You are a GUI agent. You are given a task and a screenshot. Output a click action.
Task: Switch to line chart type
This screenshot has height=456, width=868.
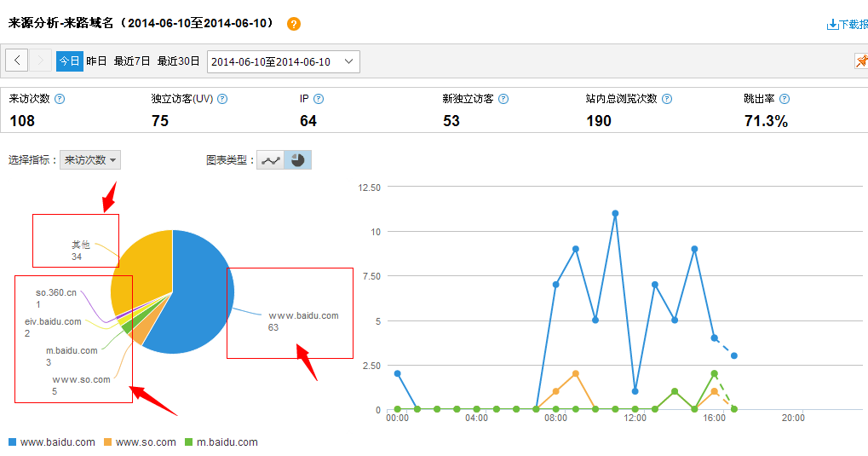[x=271, y=160]
